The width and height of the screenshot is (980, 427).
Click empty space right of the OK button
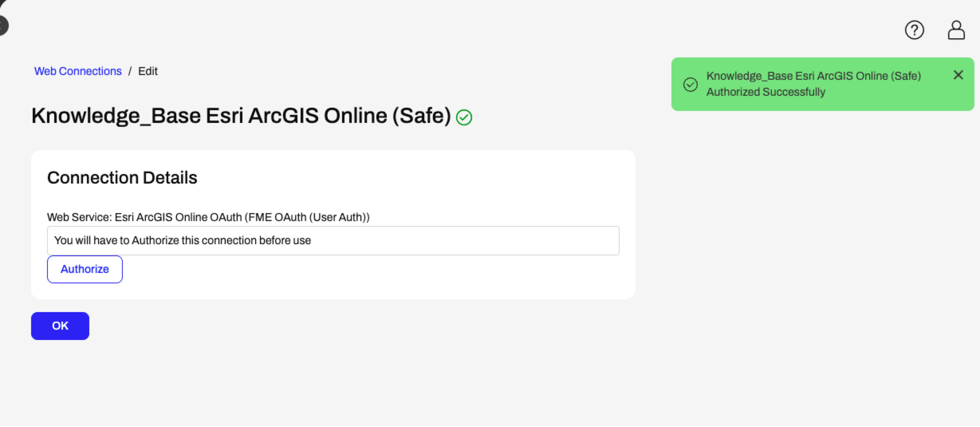coord(359,326)
